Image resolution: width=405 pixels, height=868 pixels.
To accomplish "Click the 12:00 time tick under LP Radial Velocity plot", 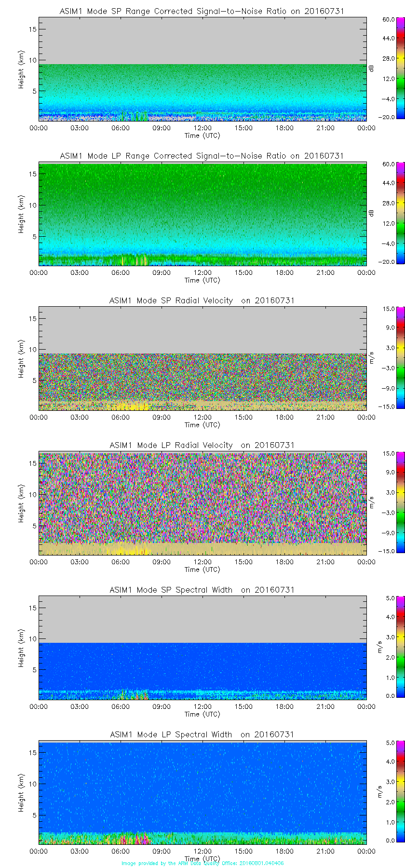I will click(202, 562).
